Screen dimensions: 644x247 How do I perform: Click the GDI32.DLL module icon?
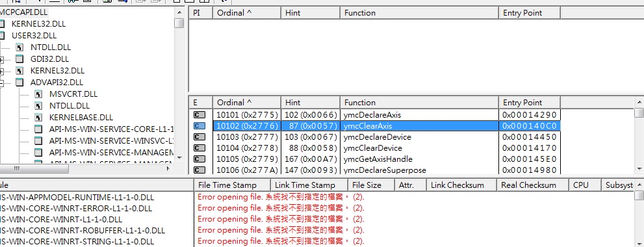[19, 58]
